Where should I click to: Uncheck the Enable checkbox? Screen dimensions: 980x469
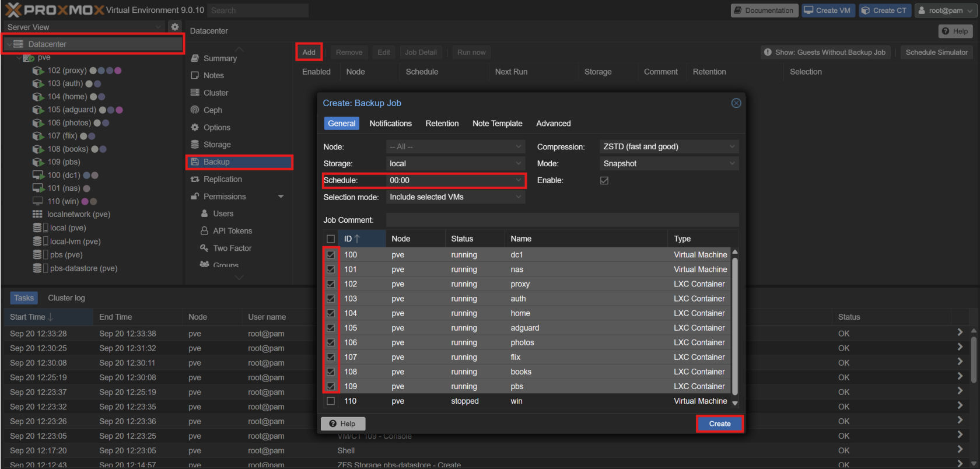pyautogui.click(x=604, y=180)
